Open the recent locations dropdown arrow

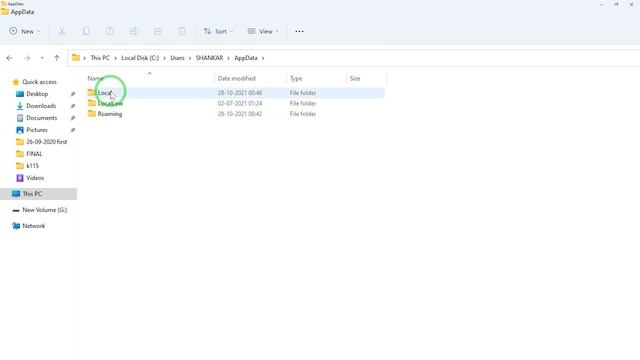[x=42, y=58]
